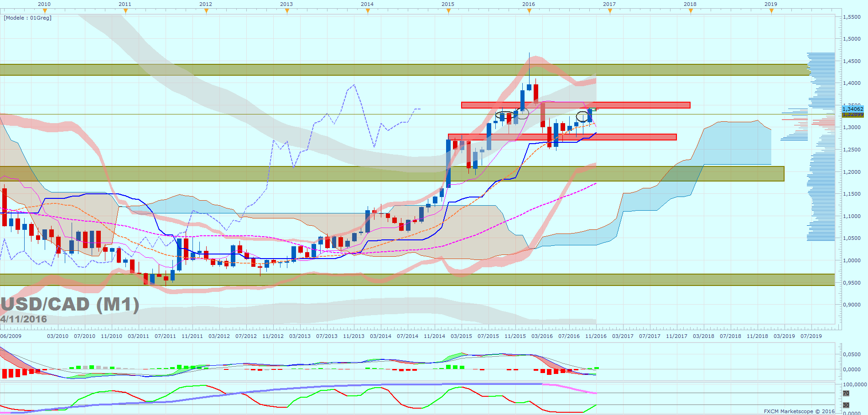Click the 07/2011 date axis label
The height and width of the screenshot is (415, 868).
click(x=166, y=336)
